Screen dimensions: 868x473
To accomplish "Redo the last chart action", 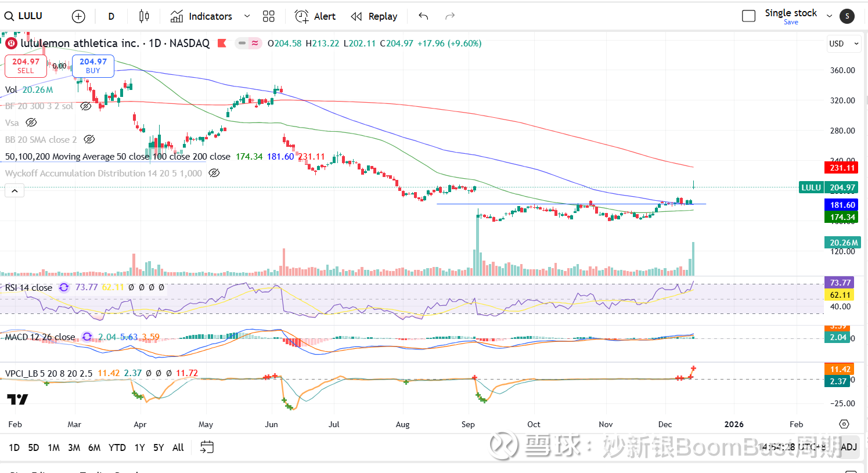I will (450, 16).
